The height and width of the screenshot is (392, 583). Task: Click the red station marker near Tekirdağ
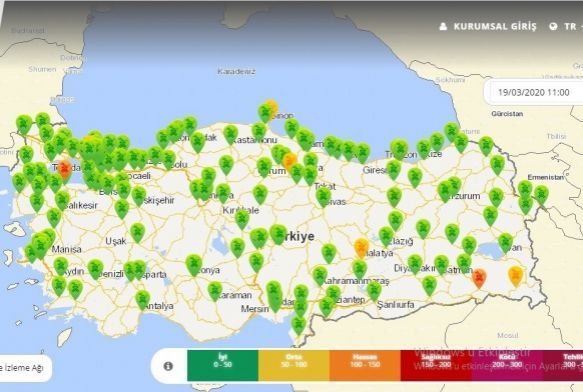click(x=65, y=170)
